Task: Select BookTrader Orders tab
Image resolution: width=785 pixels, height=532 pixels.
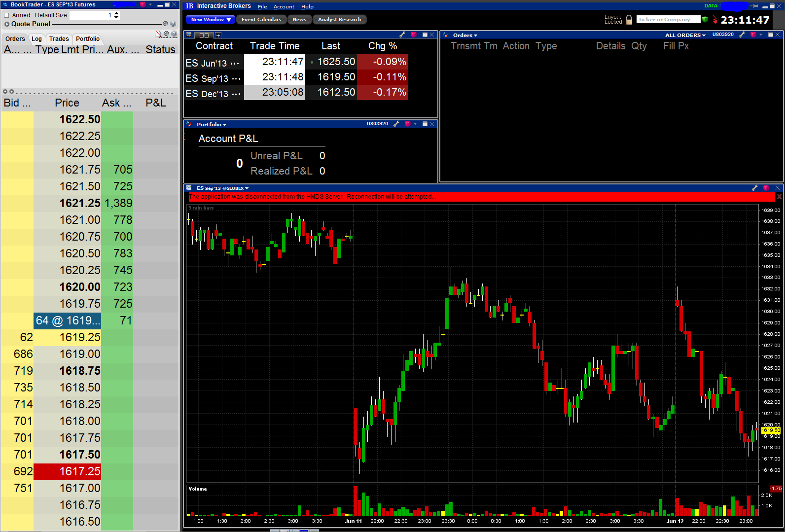Action: [x=15, y=39]
